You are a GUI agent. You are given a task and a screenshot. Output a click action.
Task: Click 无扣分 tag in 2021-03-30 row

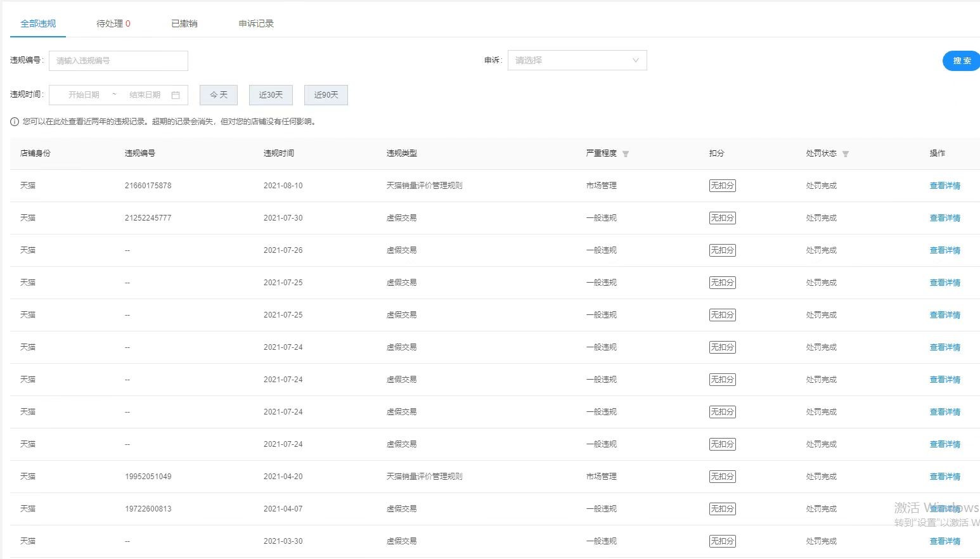722,541
